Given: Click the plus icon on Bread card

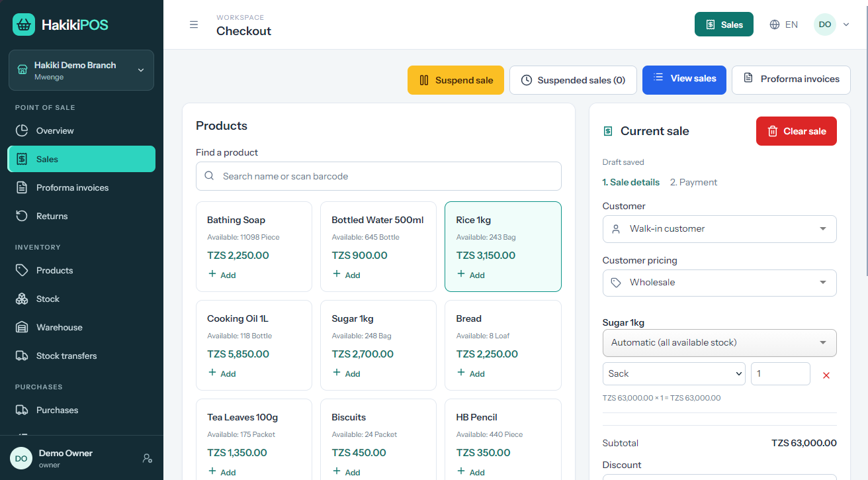Looking at the screenshot, I should point(461,373).
